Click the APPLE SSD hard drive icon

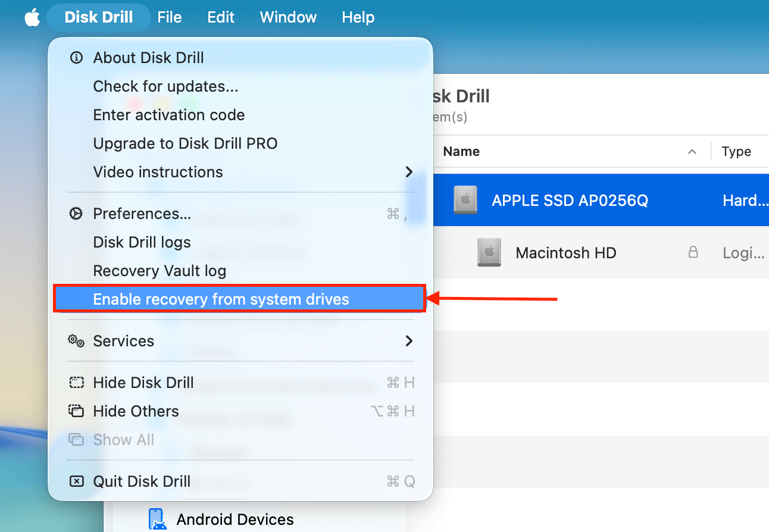(x=465, y=200)
